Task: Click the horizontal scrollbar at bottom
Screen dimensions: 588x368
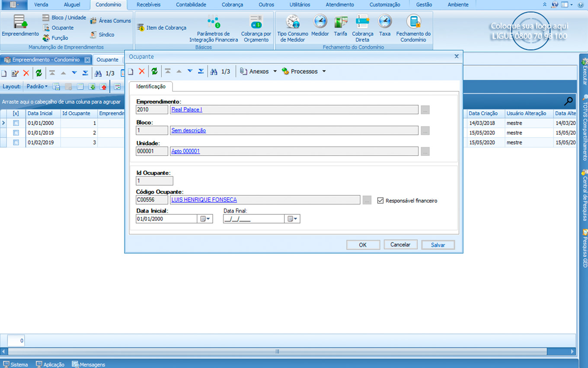Action: (277, 352)
